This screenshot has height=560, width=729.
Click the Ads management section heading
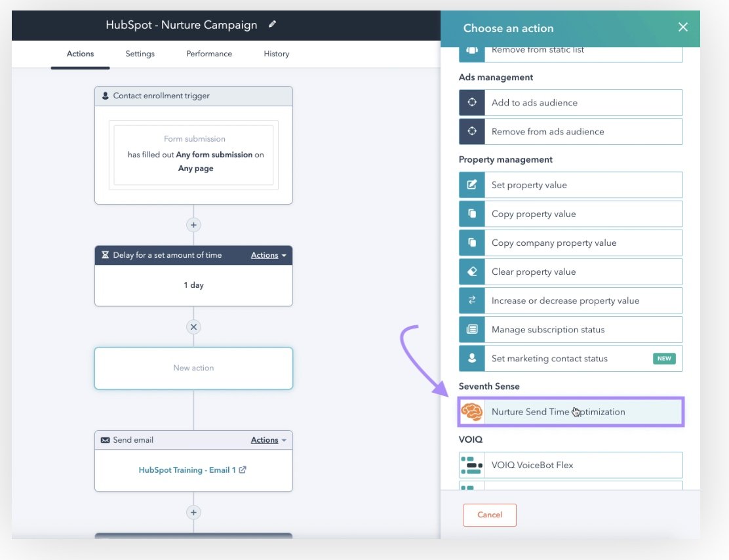[496, 77]
